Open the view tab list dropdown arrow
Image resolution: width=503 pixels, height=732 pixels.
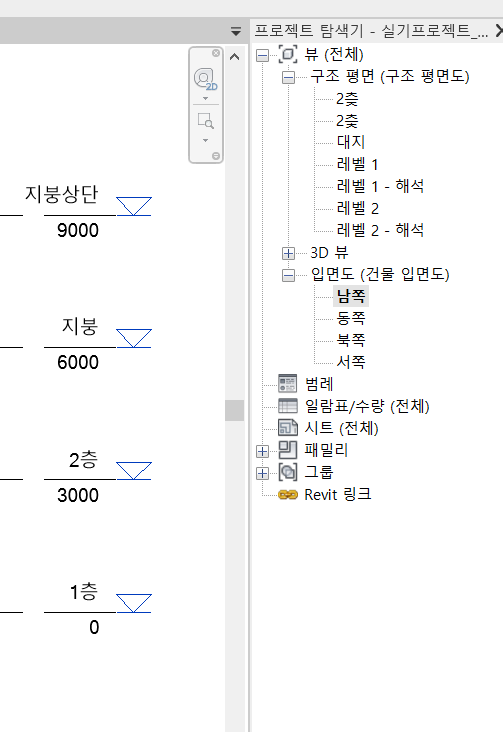(236, 31)
